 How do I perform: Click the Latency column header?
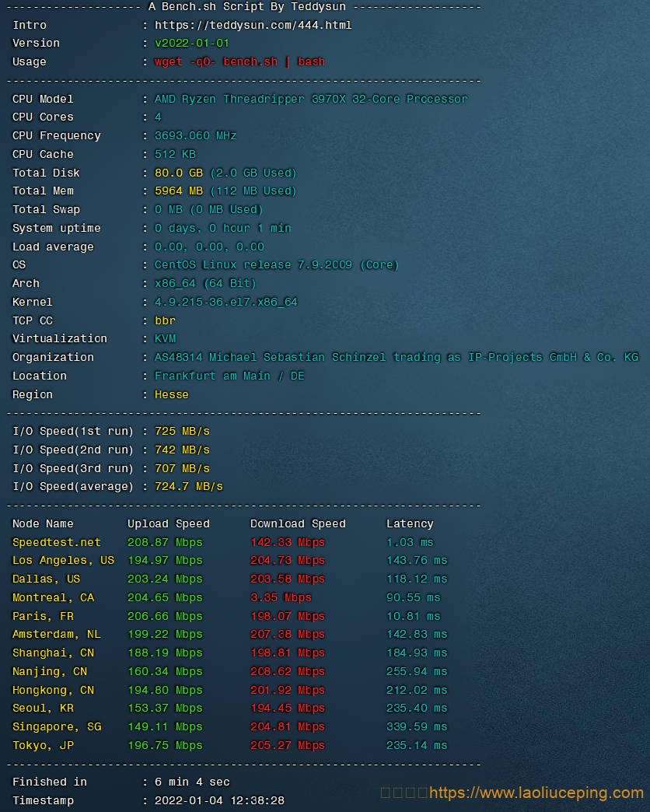coord(410,524)
